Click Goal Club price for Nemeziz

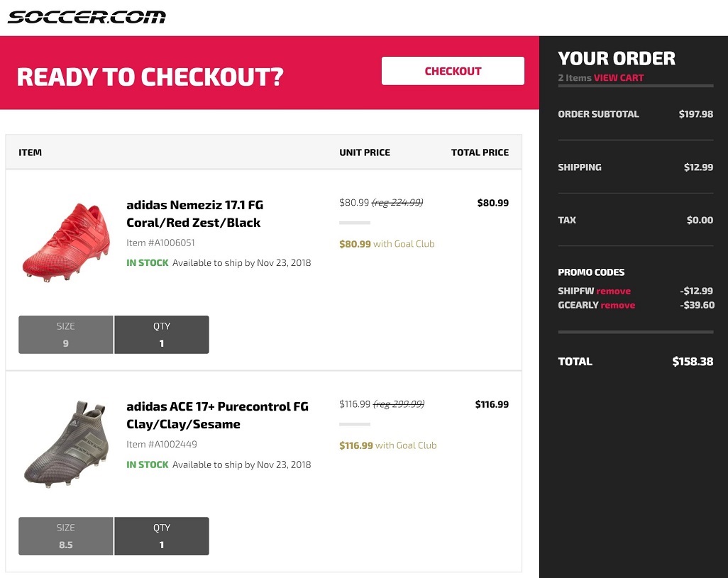pyautogui.click(x=387, y=244)
